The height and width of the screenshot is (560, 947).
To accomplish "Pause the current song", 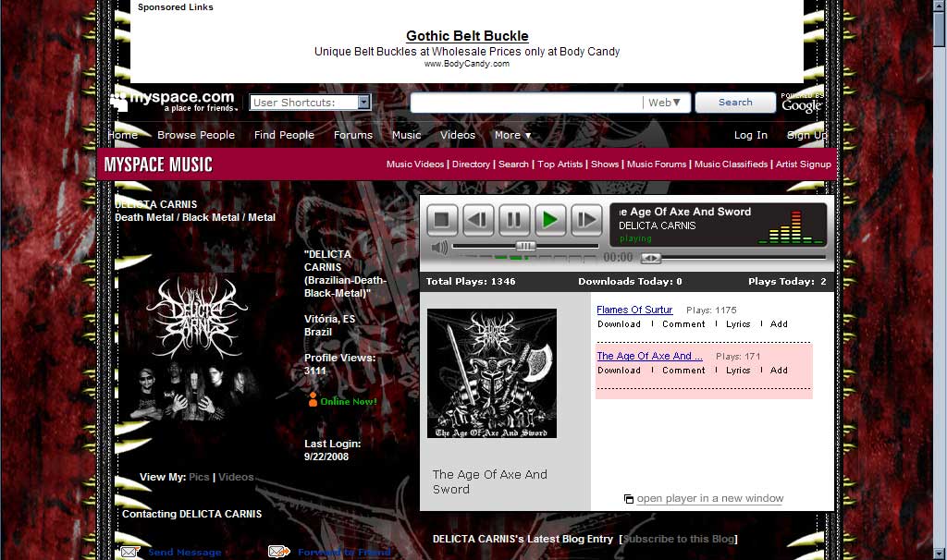I will [514, 220].
